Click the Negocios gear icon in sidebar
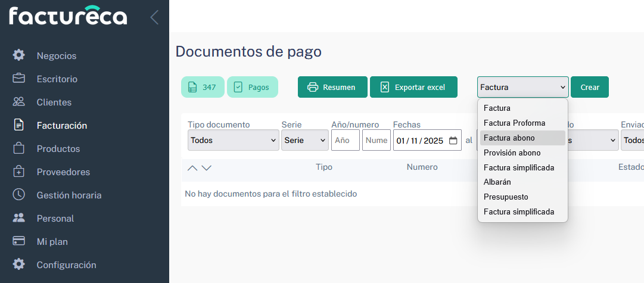 (x=18, y=55)
